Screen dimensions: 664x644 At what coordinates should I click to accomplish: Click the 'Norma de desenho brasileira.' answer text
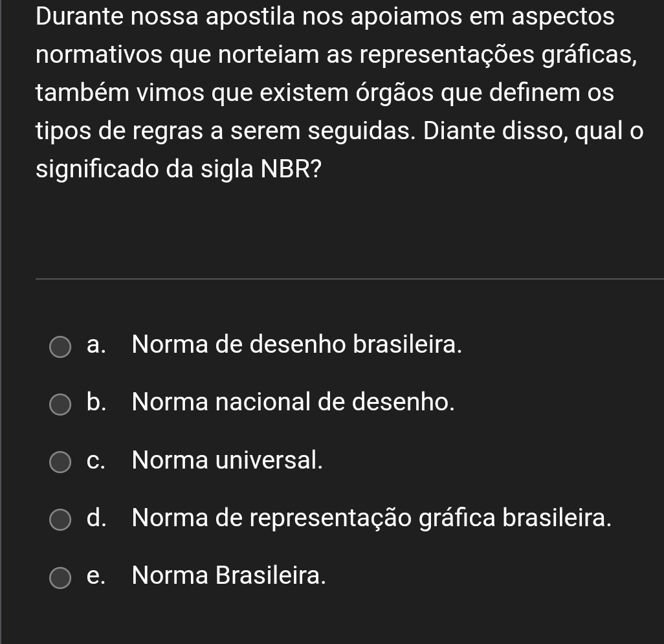(297, 344)
